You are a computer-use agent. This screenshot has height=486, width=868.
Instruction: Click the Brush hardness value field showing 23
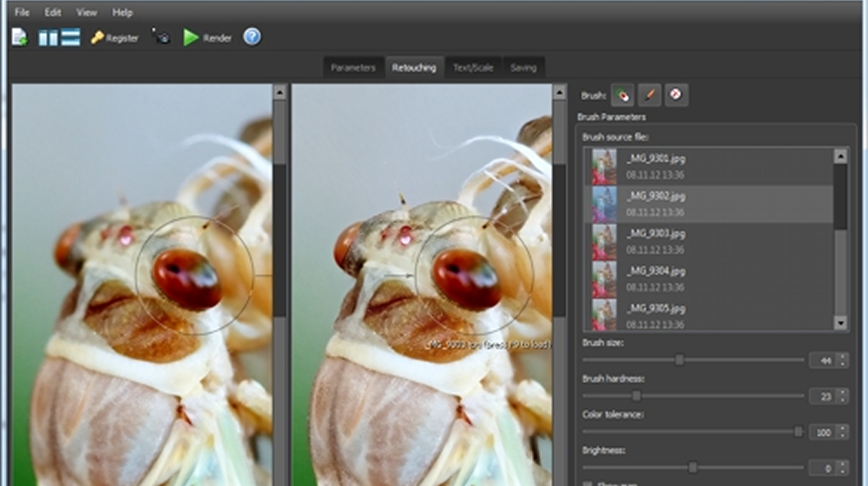(x=823, y=397)
